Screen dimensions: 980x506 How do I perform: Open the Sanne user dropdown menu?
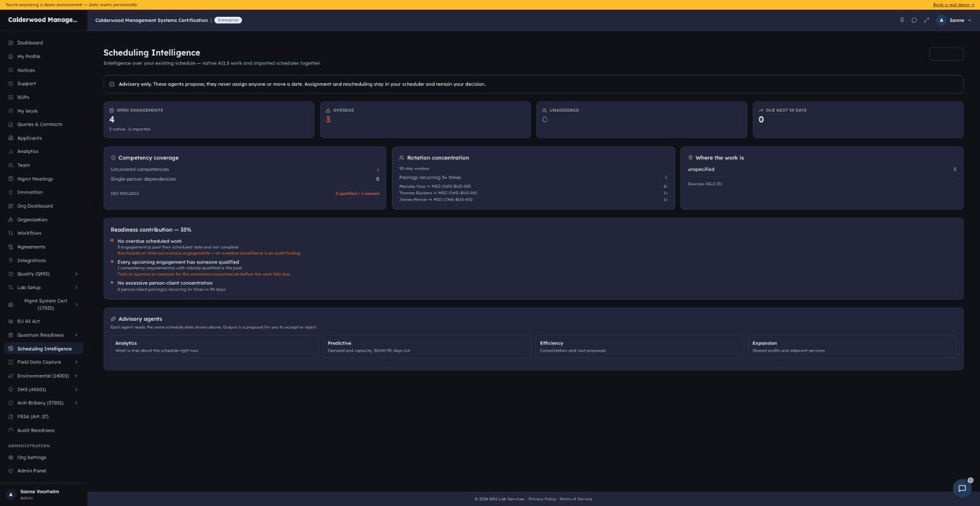point(954,20)
